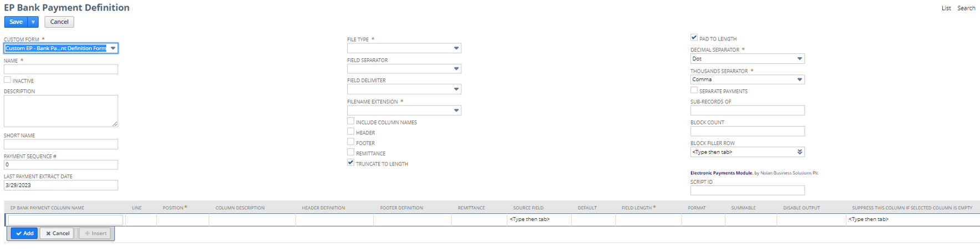Open the Custom Form dropdown
The height and width of the screenshot is (251, 980).
pos(113,48)
